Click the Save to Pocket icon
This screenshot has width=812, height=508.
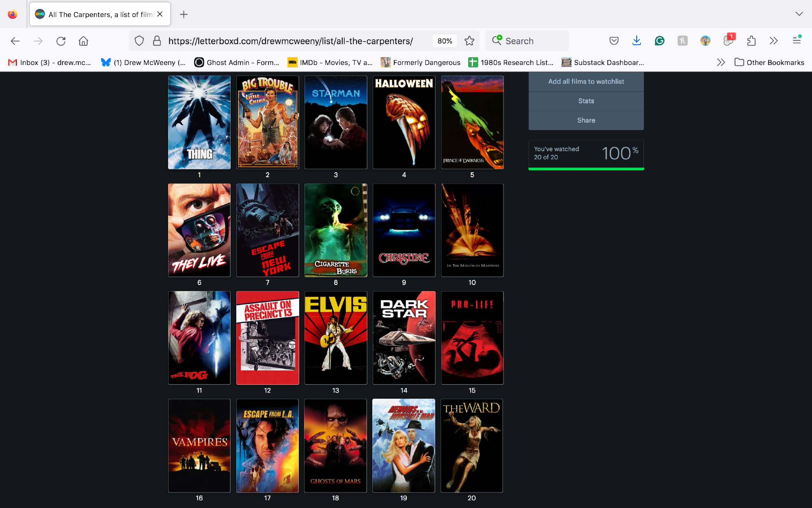(x=614, y=41)
